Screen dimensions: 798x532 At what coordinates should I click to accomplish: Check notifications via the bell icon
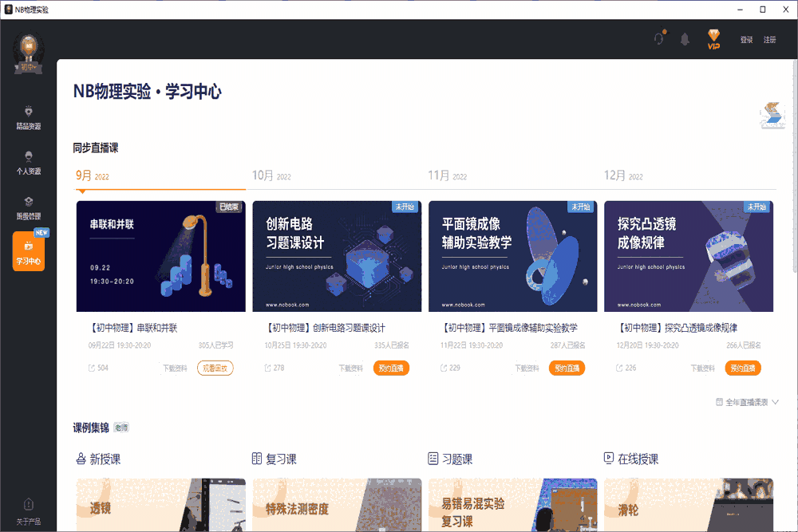(685, 38)
